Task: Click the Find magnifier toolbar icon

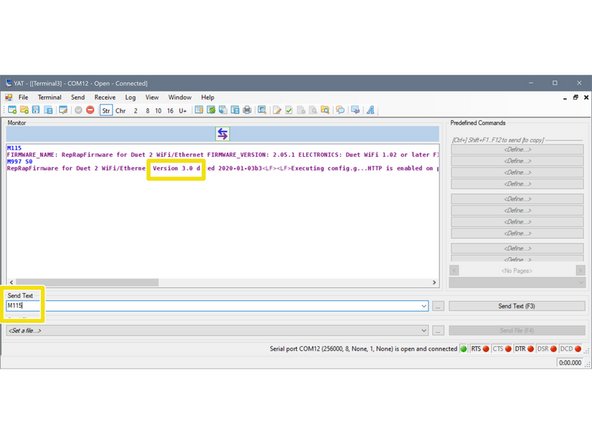Action: coord(262,110)
